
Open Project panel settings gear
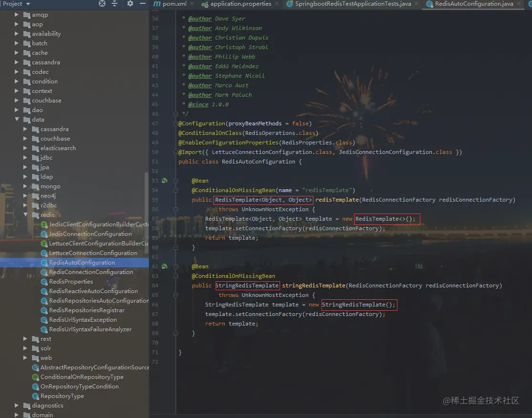pos(130,4)
